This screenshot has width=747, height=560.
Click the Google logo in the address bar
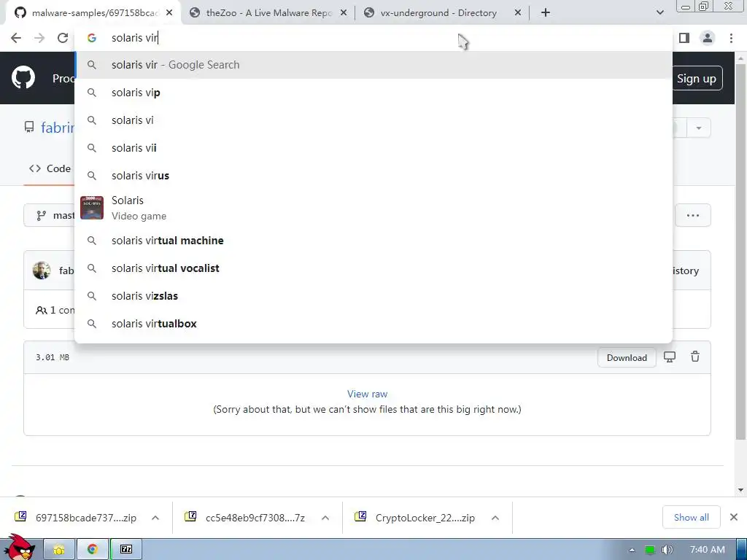coord(92,38)
